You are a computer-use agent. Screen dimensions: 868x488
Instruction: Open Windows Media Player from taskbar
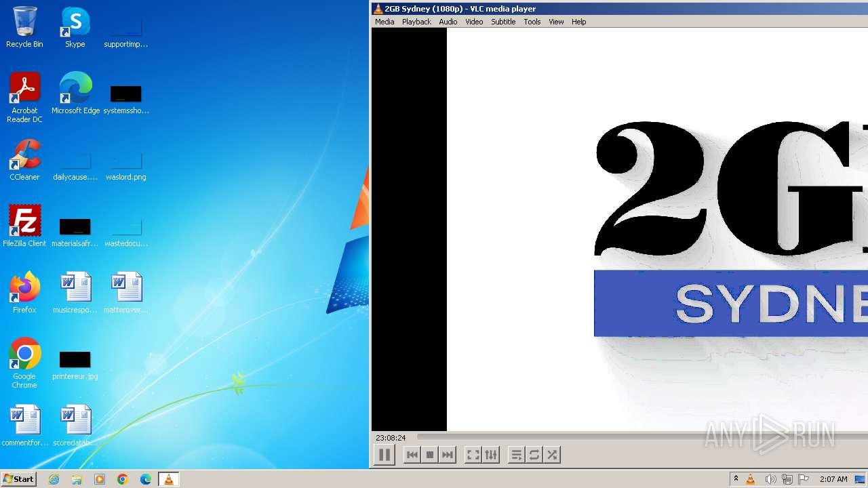click(x=100, y=479)
